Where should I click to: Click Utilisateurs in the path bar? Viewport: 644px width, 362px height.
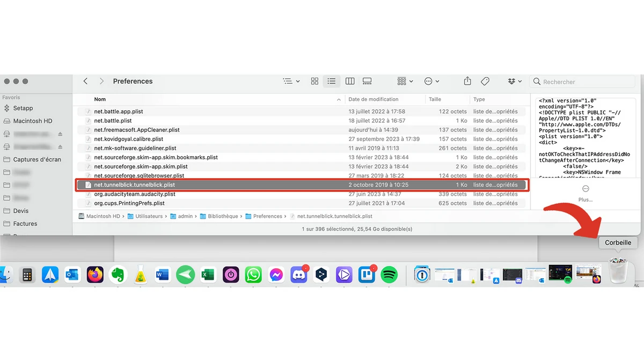tap(145, 216)
